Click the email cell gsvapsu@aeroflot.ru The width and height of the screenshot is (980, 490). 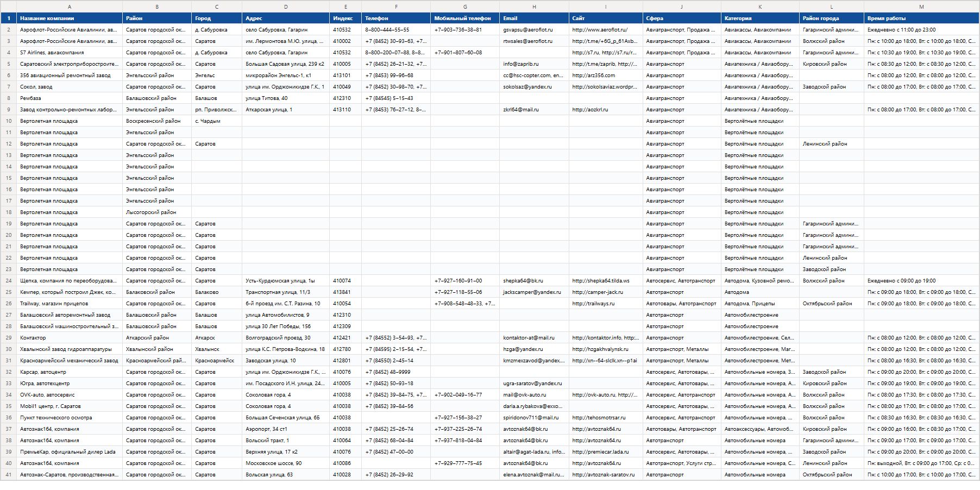(534, 30)
